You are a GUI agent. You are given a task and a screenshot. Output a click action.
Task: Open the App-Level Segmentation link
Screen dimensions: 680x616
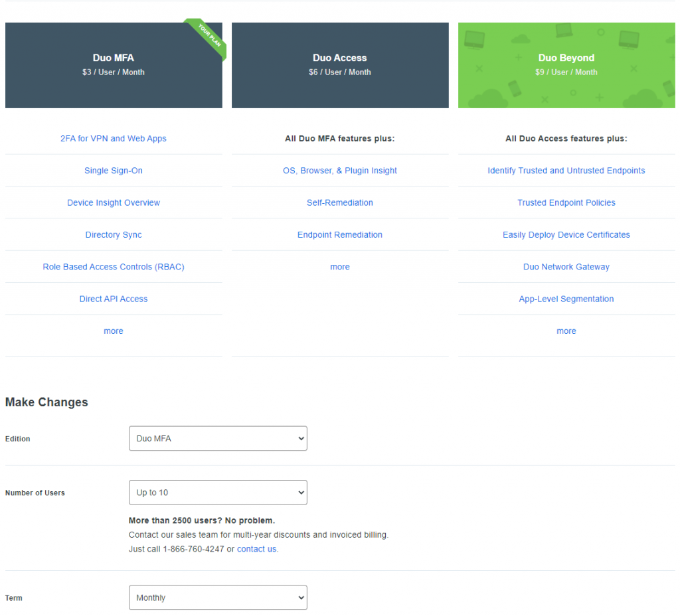pyautogui.click(x=566, y=299)
